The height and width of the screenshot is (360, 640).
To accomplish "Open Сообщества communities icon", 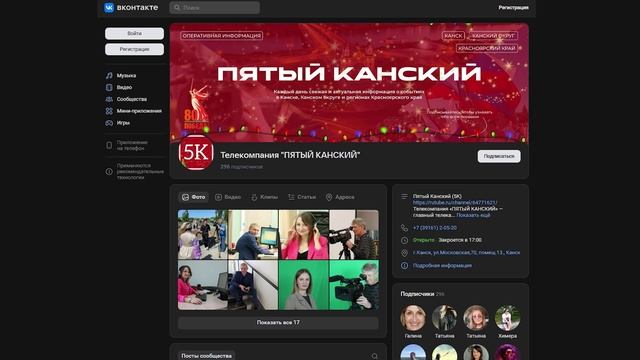I will coord(109,99).
